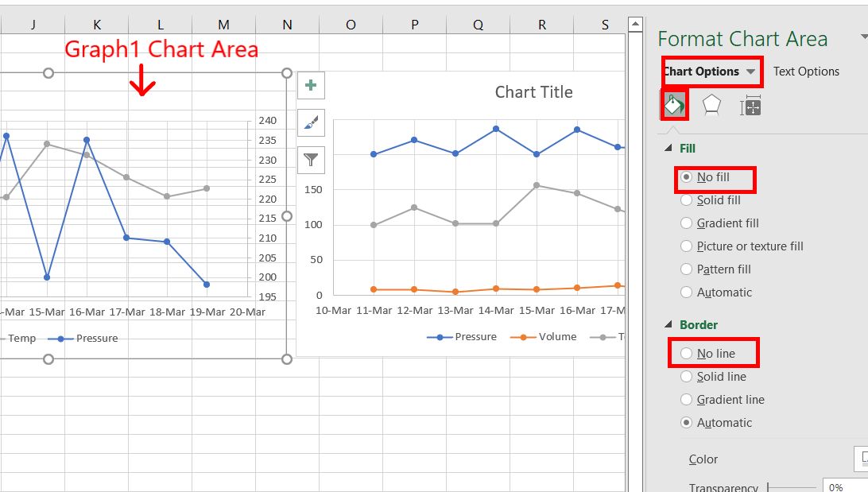The height and width of the screenshot is (492, 868).
Task: Open Chart Styles with the brush icon
Action: 311,122
